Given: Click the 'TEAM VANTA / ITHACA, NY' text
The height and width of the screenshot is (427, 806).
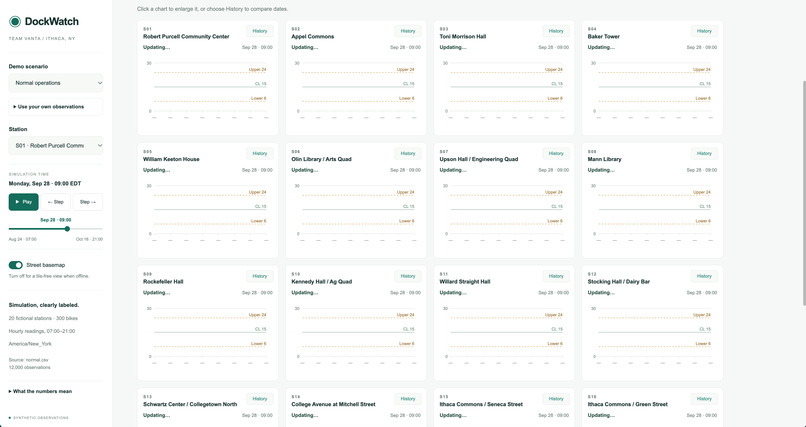Looking at the screenshot, I should 42,39.
